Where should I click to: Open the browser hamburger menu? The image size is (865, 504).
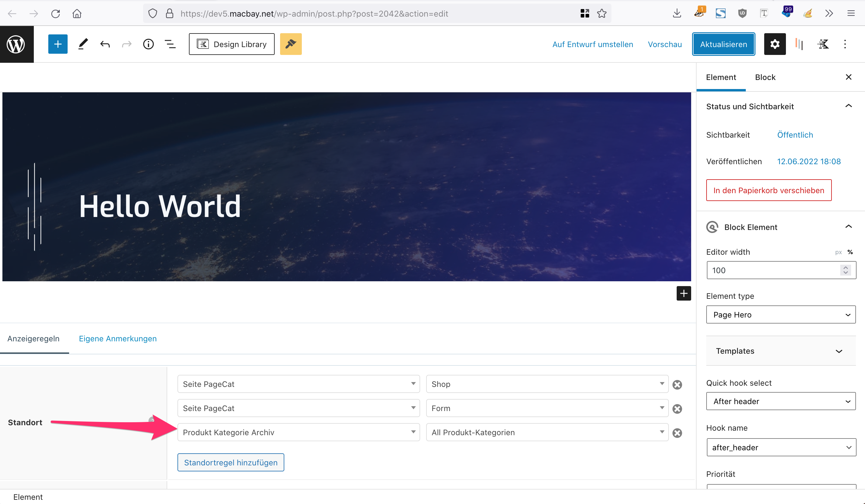pyautogui.click(x=851, y=14)
